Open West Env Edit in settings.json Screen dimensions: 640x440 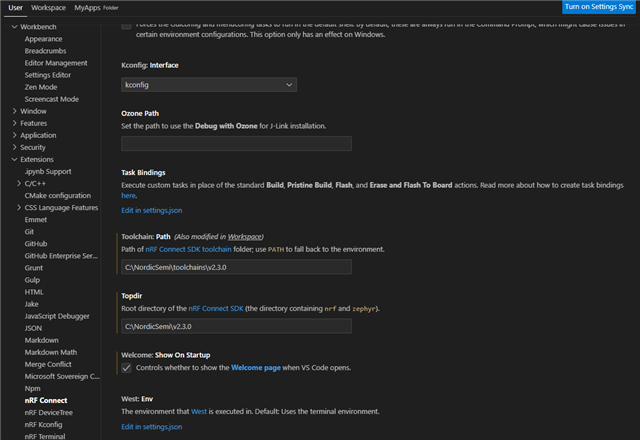coord(152,427)
